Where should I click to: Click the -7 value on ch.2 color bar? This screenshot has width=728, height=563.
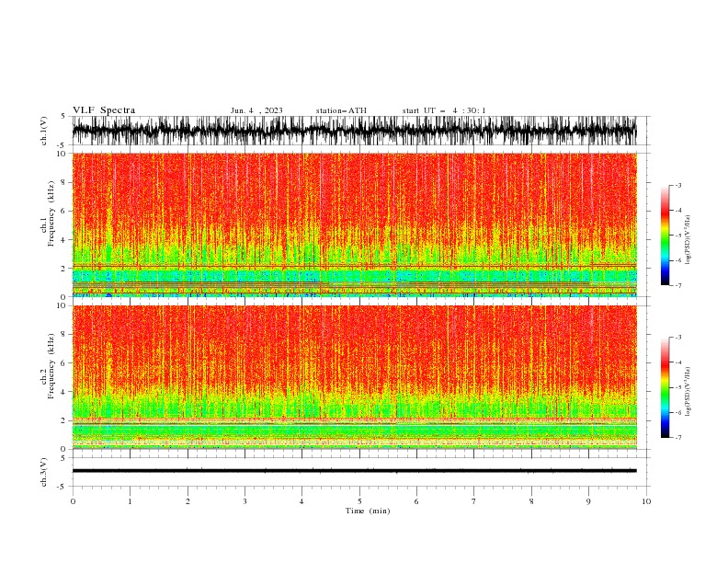(x=678, y=437)
